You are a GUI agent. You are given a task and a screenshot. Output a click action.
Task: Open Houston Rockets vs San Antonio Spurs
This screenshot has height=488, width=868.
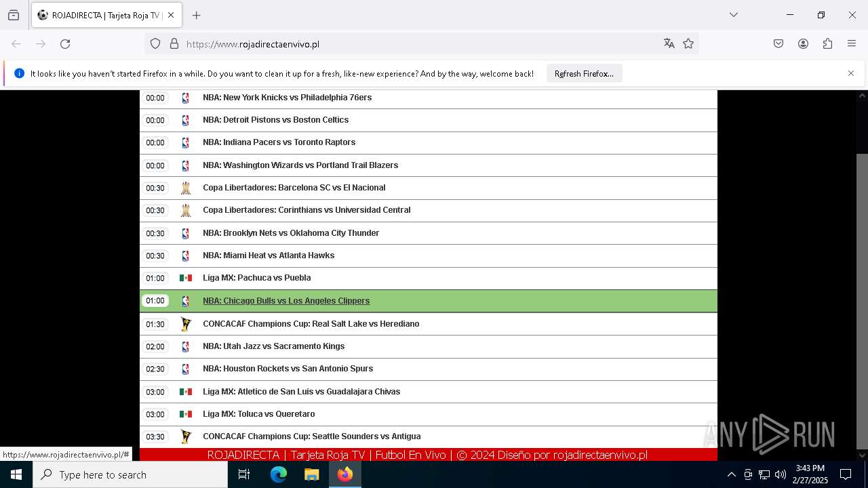point(288,369)
